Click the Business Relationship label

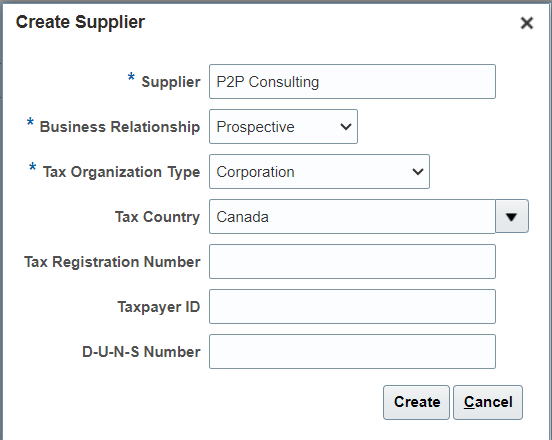pyautogui.click(x=120, y=127)
